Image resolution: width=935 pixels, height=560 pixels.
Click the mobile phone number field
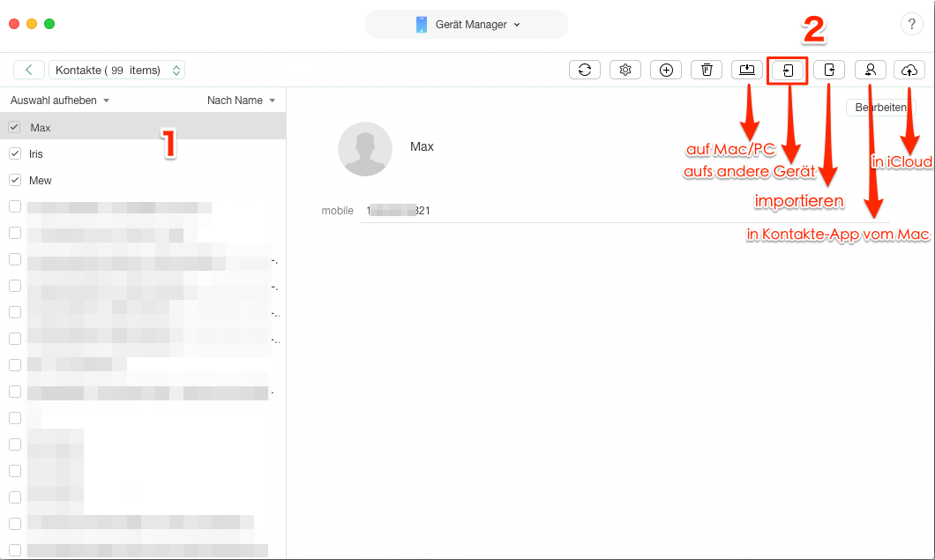(398, 211)
